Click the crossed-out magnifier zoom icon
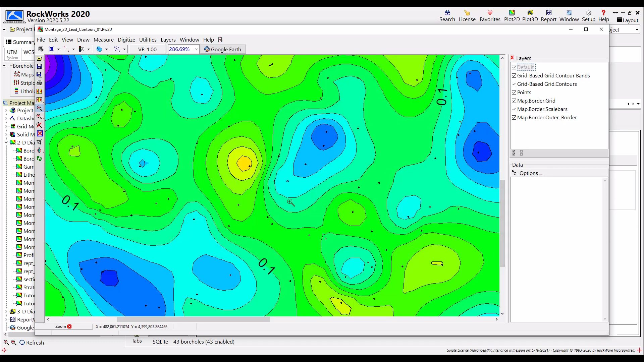This screenshot has height=362, width=644. pyautogui.click(x=39, y=125)
